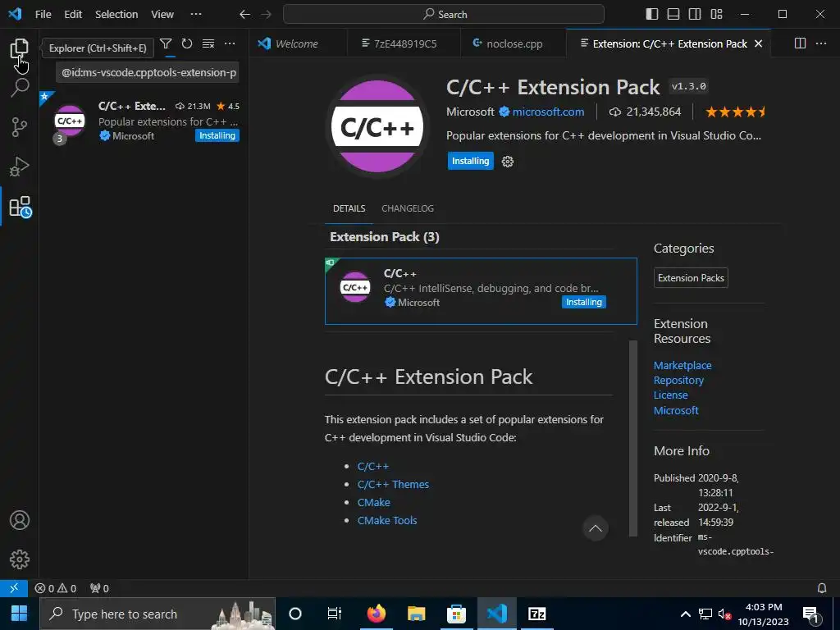This screenshot has width=840, height=630.
Task: Open Run and Debug view
Action: (20, 167)
